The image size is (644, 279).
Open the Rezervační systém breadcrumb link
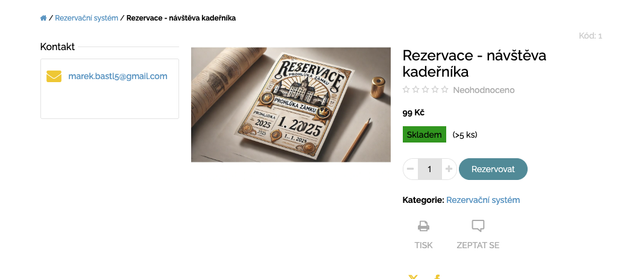pos(86,18)
